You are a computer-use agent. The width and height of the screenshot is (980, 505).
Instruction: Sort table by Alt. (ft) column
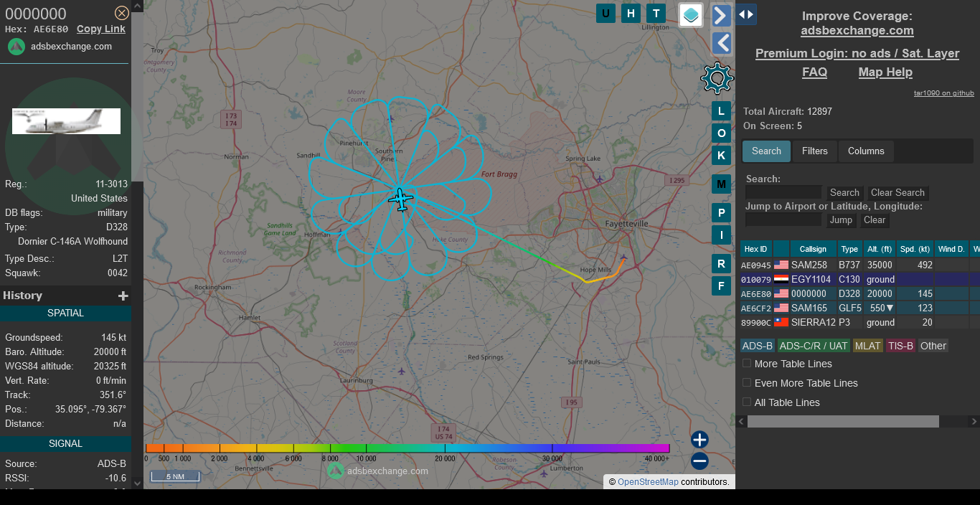click(x=880, y=249)
